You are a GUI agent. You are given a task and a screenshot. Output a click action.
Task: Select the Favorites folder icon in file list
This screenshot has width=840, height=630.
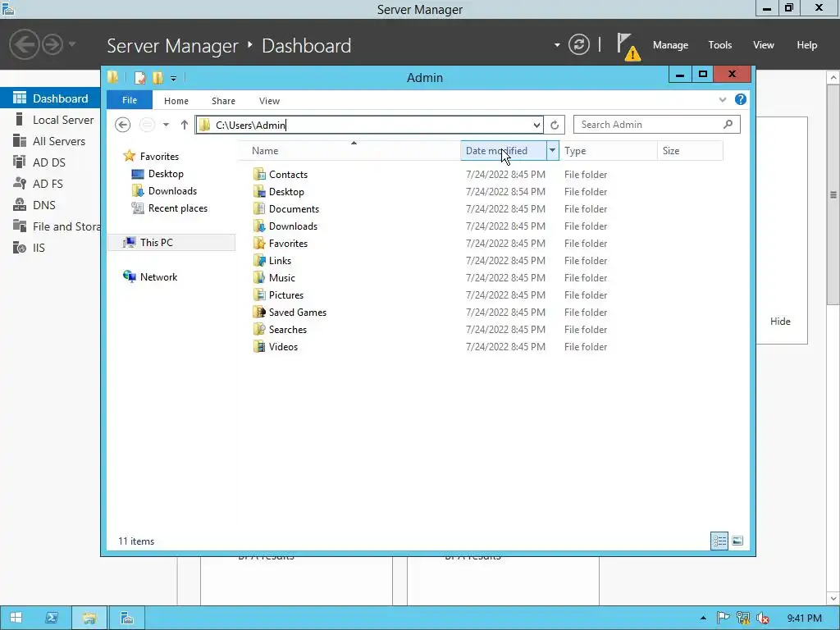pyautogui.click(x=259, y=243)
